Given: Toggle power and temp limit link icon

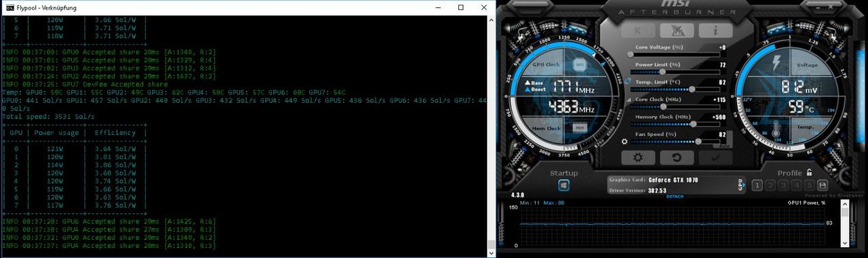Looking at the screenshot, I should pos(628,81).
